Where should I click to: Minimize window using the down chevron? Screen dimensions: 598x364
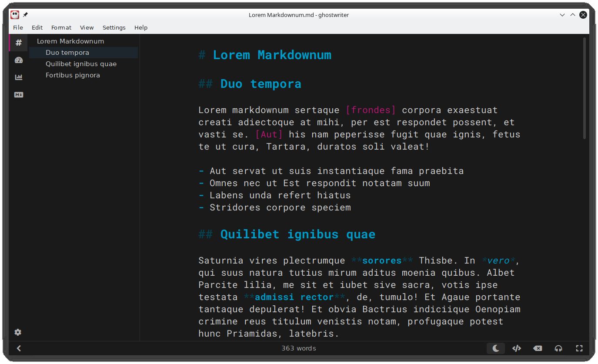tap(562, 15)
